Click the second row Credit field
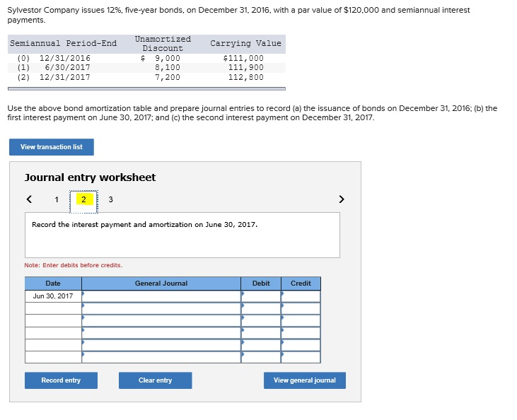 click(x=301, y=308)
